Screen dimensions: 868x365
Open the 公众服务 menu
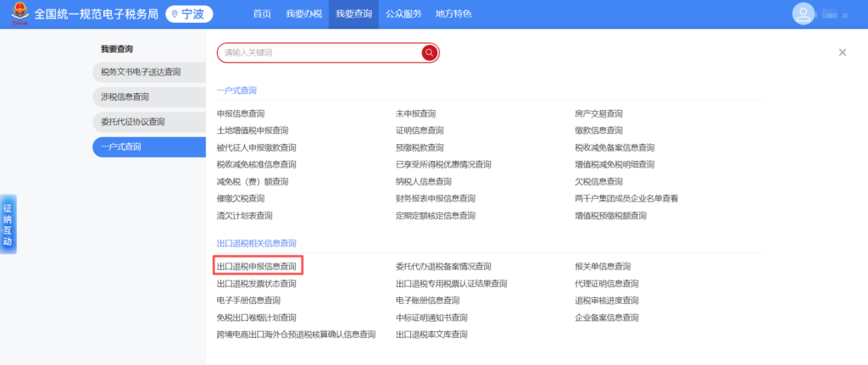click(x=403, y=14)
